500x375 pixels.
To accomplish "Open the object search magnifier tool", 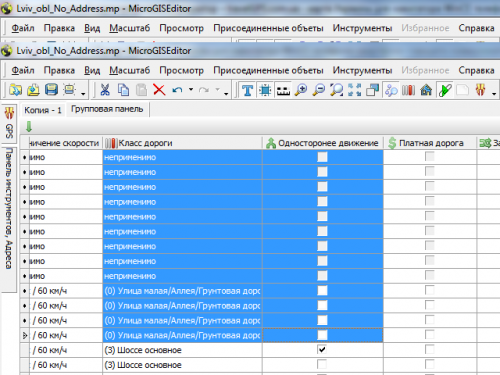I will coord(391,90).
